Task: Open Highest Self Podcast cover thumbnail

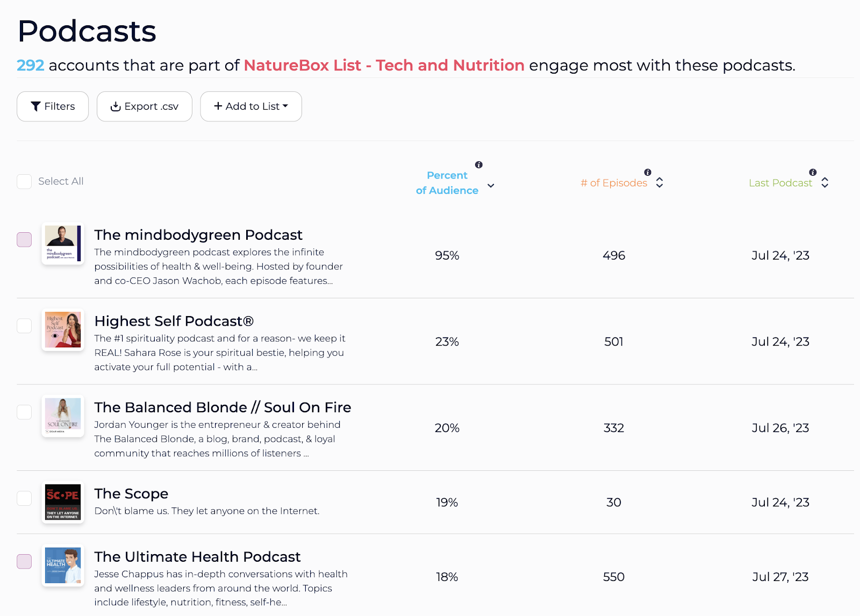Action: pos(63,330)
